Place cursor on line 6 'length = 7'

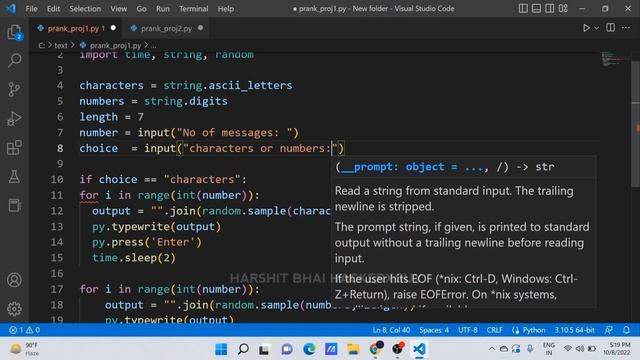click(x=111, y=117)
